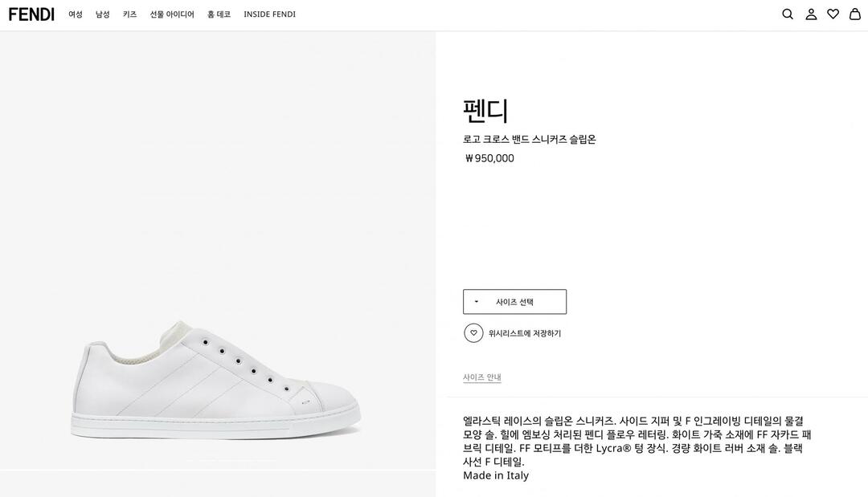Open the shopping bag icon
868x497 pixels.
855,14
